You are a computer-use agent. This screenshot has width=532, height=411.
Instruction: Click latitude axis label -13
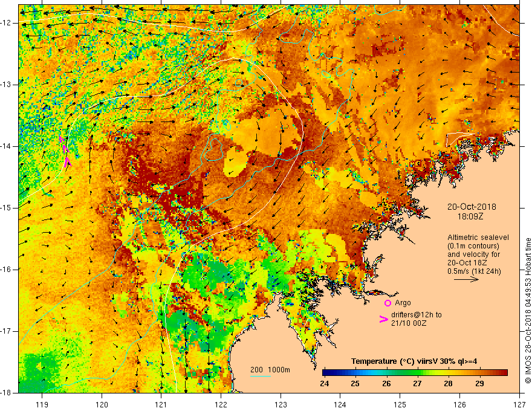coord(6,85)
